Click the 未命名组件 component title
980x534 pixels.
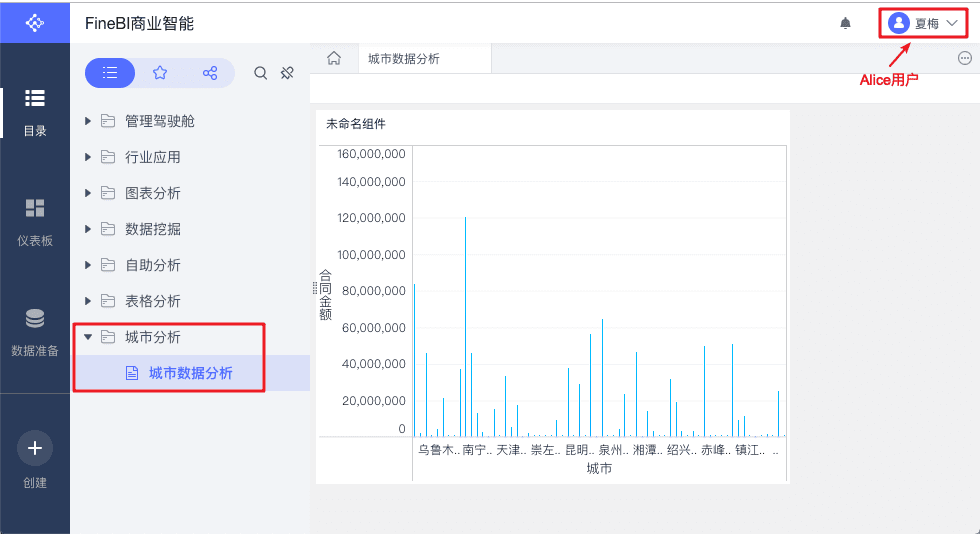point(356,124)
